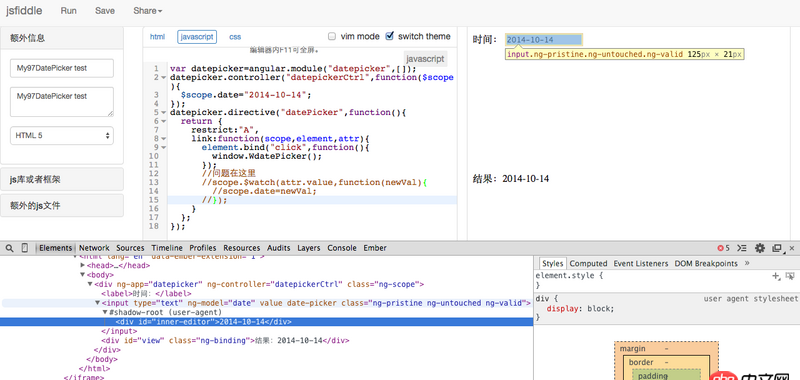Screen dimensions: 800x380
Task: Fold code at line 6 gutter arrow
Action: (163, 121)
